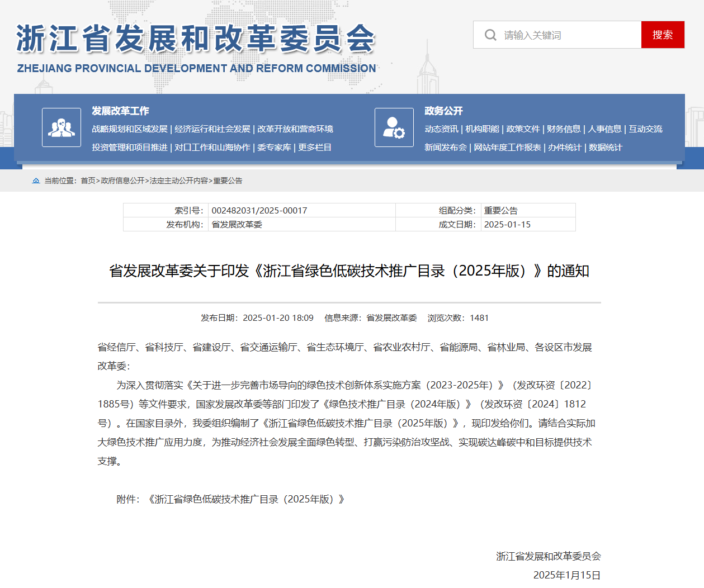Go to 法定主动公开内容 in breadcrumb
The image size is (704, 588).
(178, 181)
